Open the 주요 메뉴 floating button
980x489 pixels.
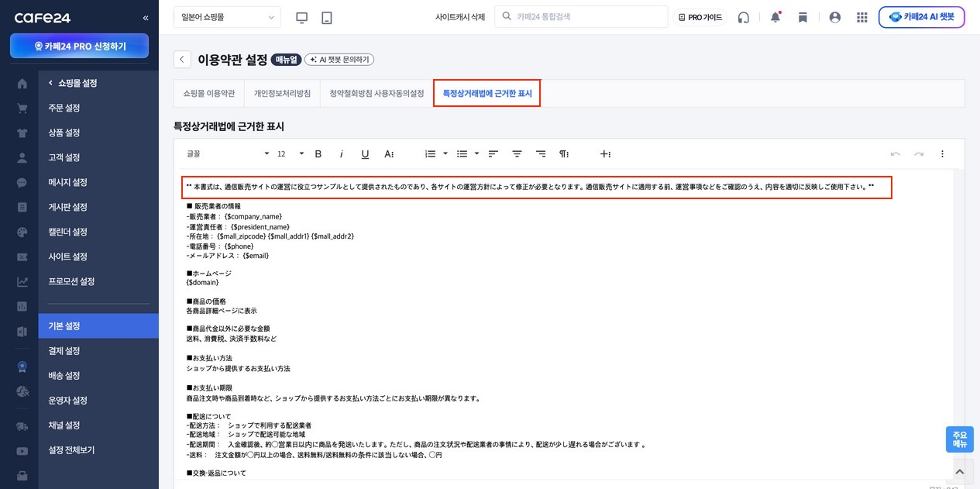point(960,439)
